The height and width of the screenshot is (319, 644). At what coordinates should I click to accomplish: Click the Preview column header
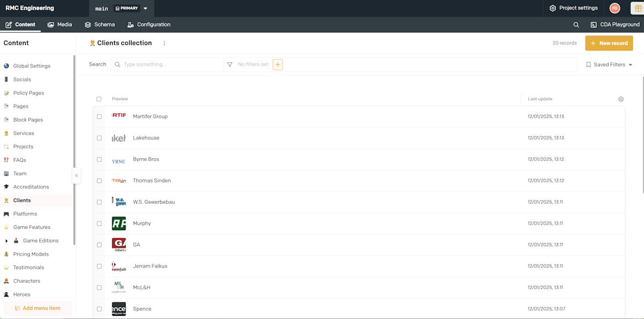pyautogui.click(x=120, y=99)
